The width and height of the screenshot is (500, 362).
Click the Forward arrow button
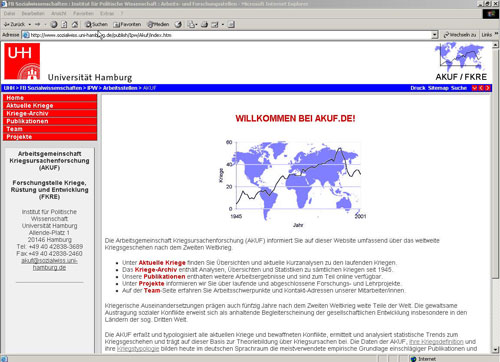(37, 24)
